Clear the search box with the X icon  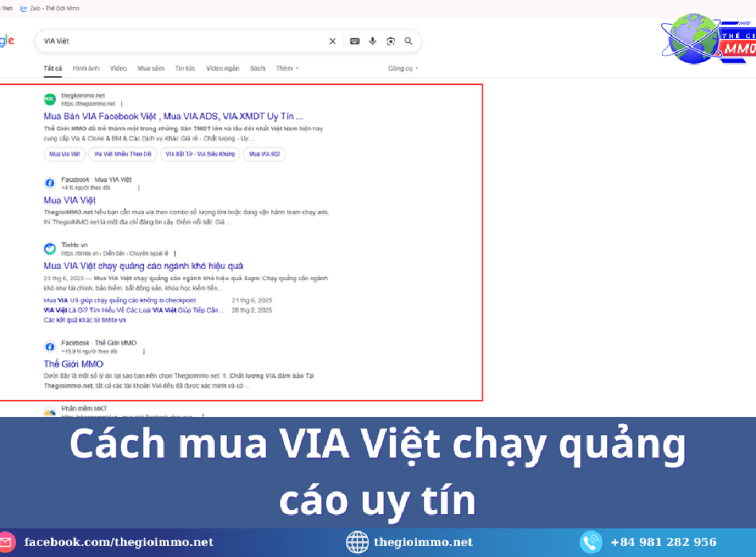pos(333,41)
